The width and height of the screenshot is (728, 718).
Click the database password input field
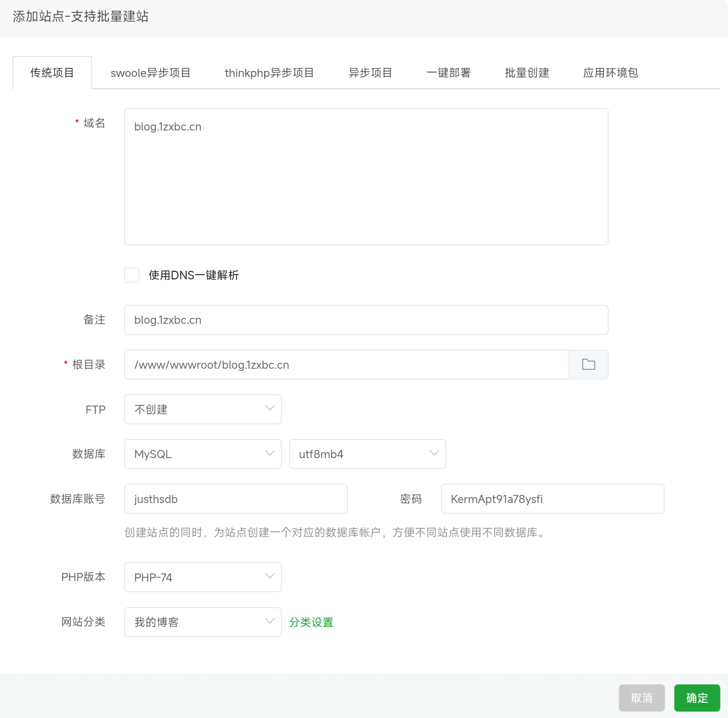(552, 499)
